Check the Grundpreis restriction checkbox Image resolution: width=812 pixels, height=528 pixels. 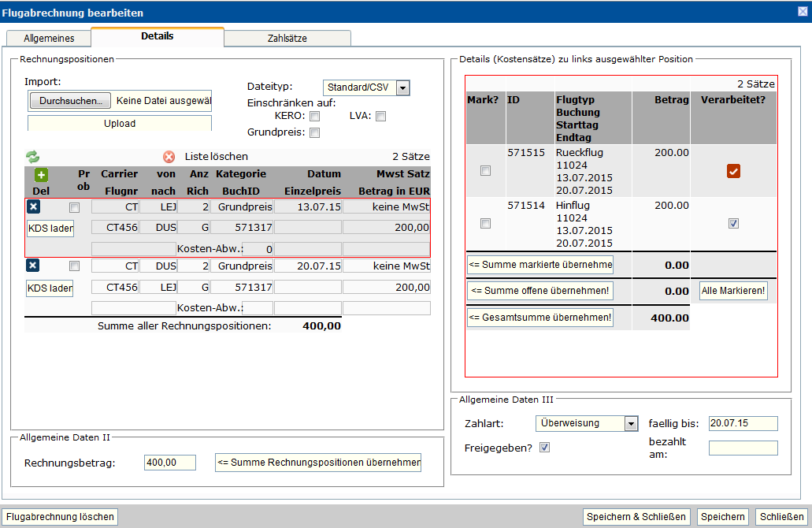(x=314, y=133)
